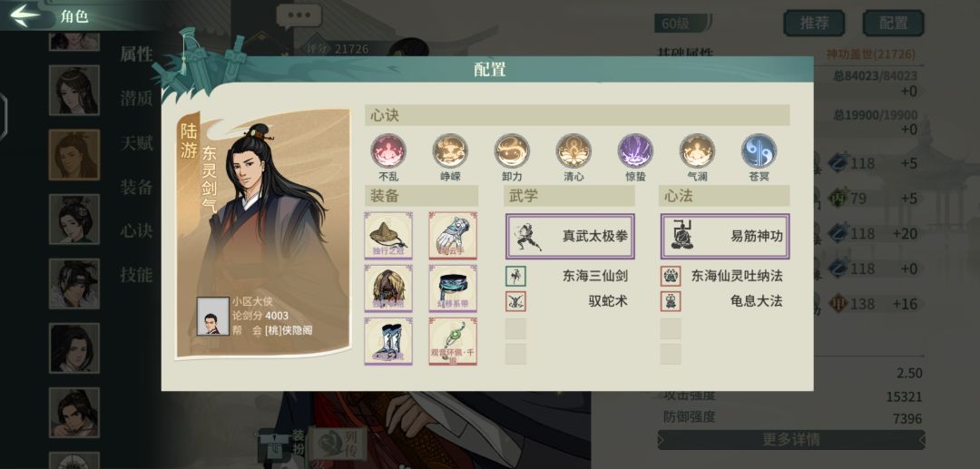Switch to the 技能 tab
This screenshot has width=980, height=469.
point(136,274)
